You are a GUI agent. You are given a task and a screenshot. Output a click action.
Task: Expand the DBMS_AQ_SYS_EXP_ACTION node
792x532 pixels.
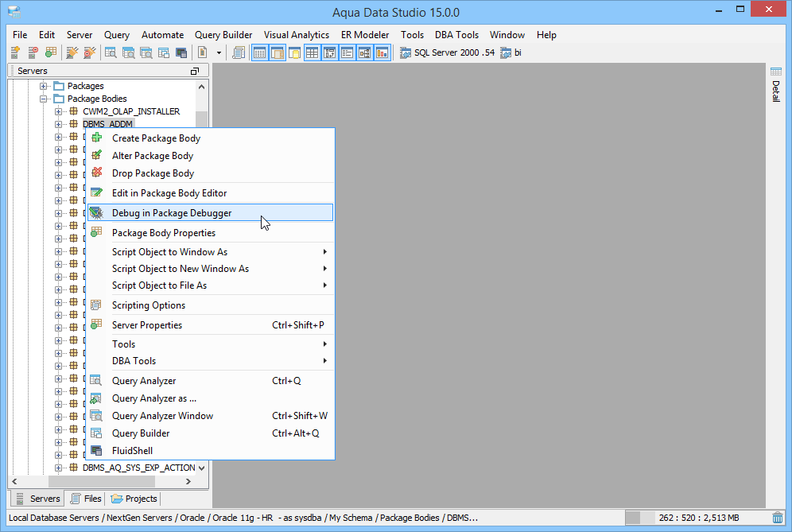click(59, 468)
